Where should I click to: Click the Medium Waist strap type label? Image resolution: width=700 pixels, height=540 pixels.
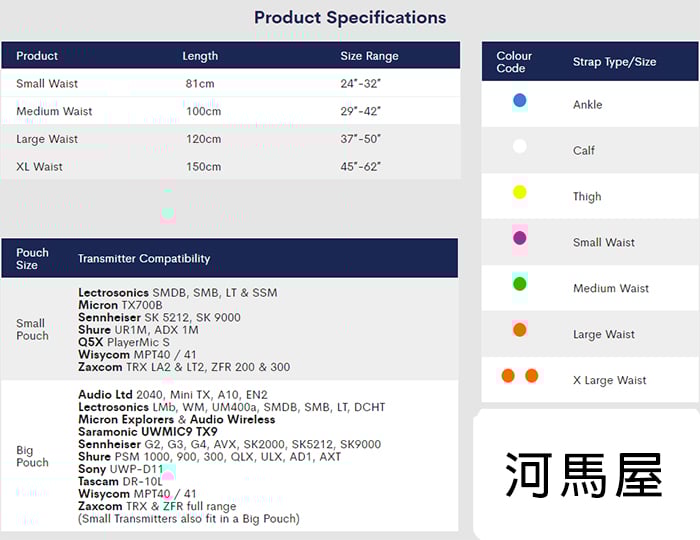click(x=611, y=288)
